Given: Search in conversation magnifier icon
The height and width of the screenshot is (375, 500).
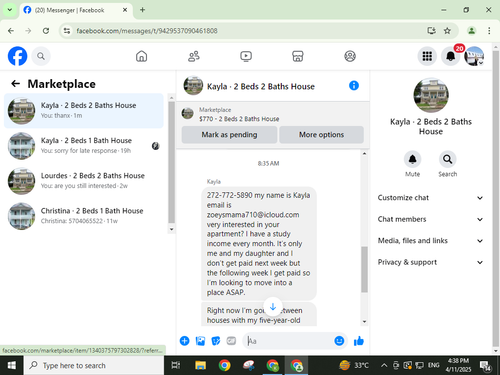Looking at the screenshot, I should click(447, 159).
